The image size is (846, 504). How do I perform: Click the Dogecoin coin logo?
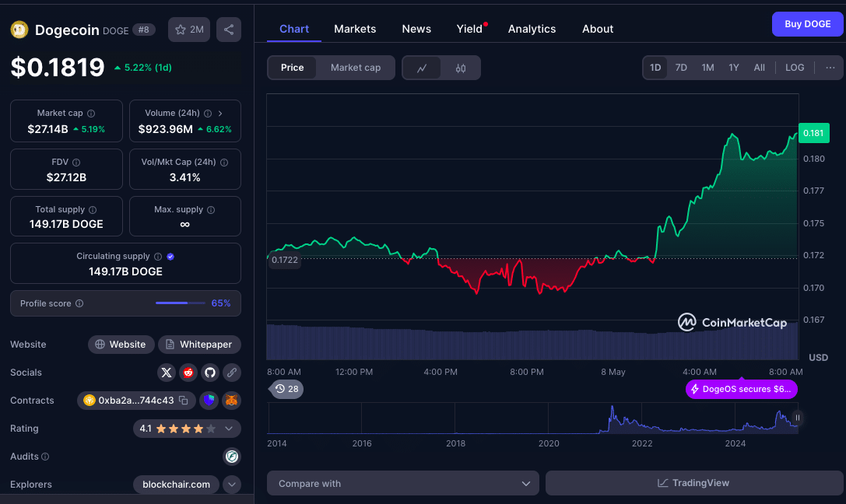coord(19,30)
